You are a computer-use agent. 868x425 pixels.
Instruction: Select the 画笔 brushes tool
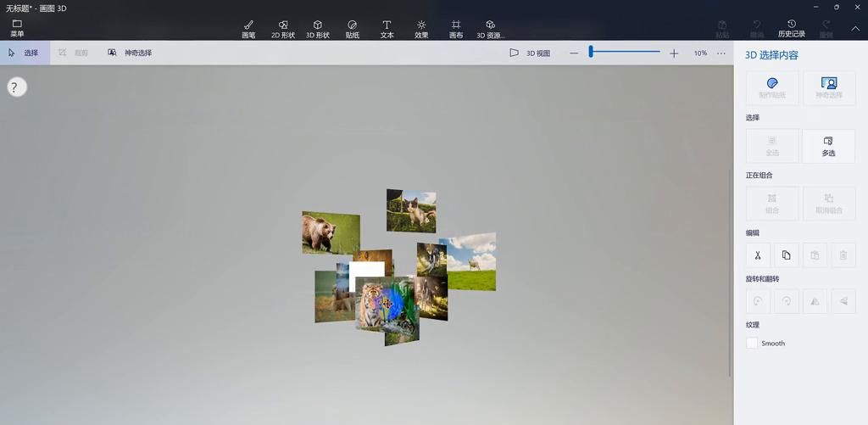coord(248,29)
